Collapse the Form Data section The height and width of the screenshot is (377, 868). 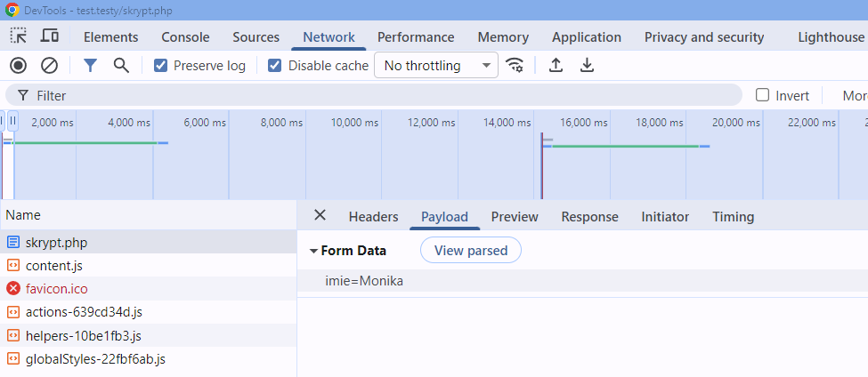[x=313, y=251]
